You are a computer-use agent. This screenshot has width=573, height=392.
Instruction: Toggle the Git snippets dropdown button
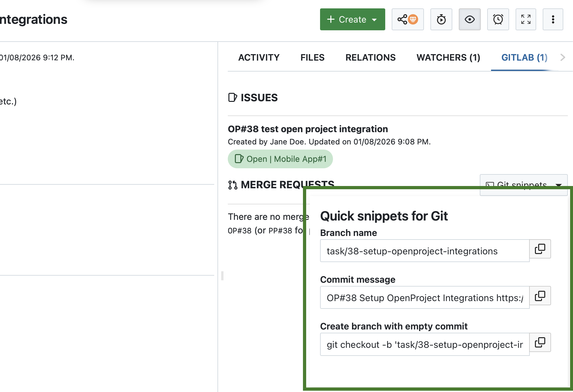click(x=523, y=185)
